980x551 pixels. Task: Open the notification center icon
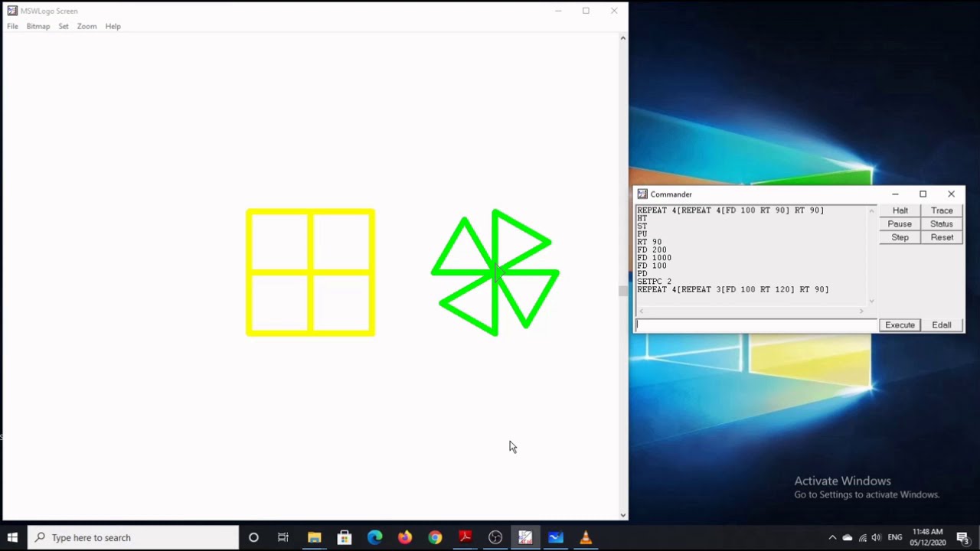click(x=963, y=538)
